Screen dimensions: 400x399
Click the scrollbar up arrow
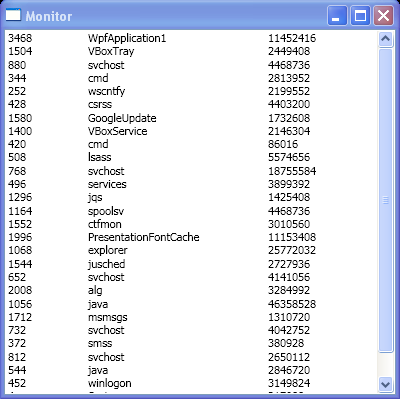tap(386, 39)
